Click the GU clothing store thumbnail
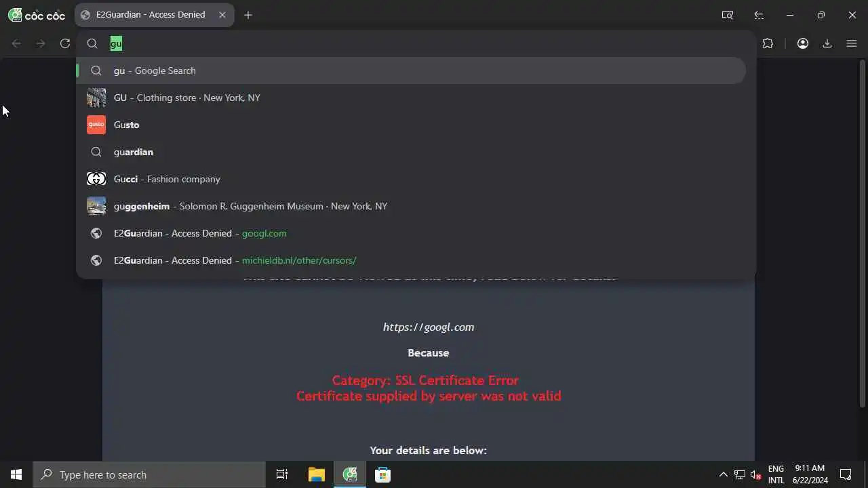 (x=96, y=98)
